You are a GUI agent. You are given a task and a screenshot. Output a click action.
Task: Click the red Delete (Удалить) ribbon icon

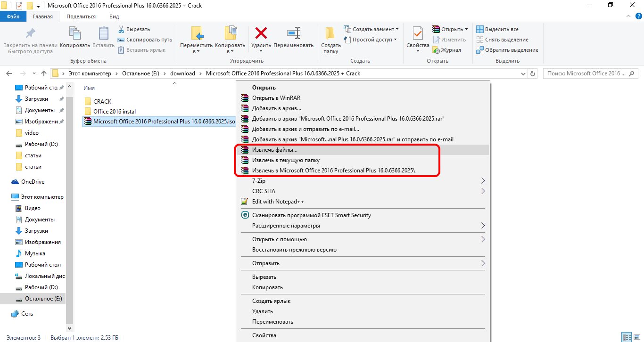(261, 34)
